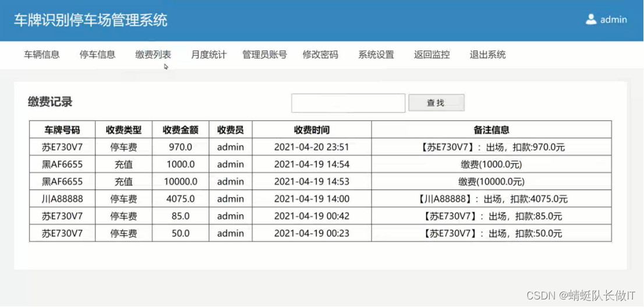
Task: Go to 停车信息 page
Action: 98,55
